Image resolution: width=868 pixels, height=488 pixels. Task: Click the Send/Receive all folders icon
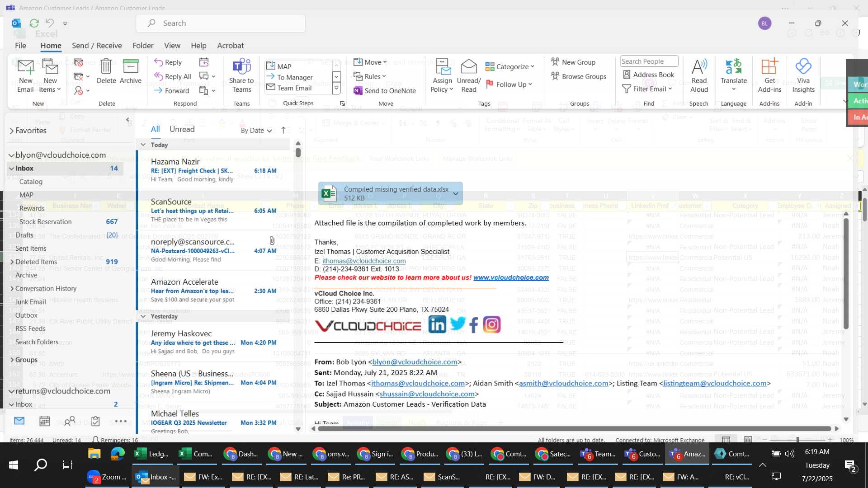tap(34, 23)
